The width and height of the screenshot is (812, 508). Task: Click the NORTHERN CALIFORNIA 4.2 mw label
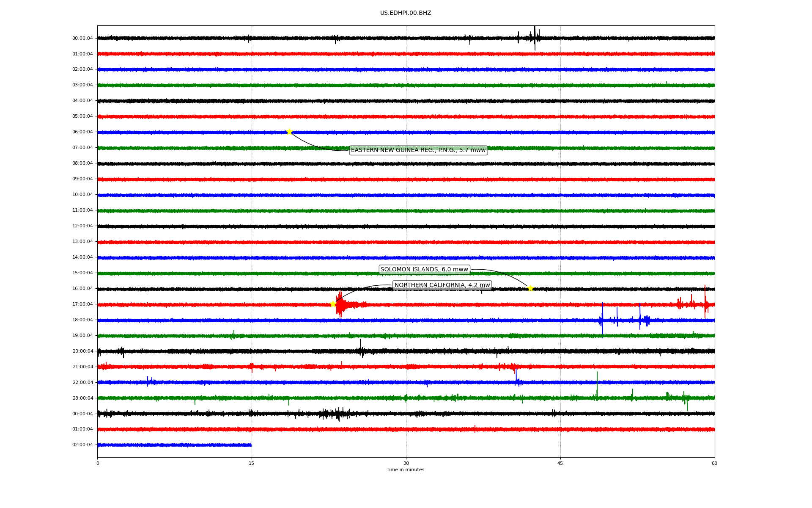click(442, 285)
